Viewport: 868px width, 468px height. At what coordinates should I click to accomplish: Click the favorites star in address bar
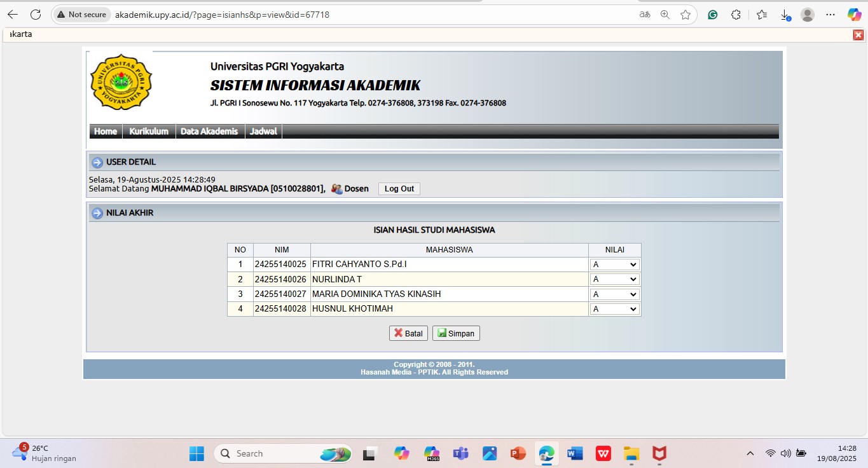click(685, 15)
